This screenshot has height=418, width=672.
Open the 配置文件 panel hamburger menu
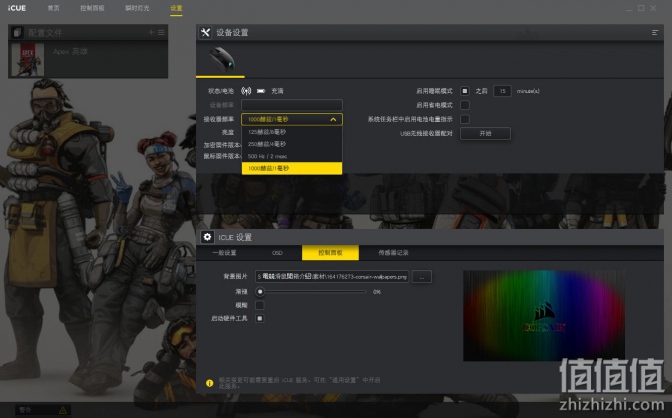click(161, 32)
